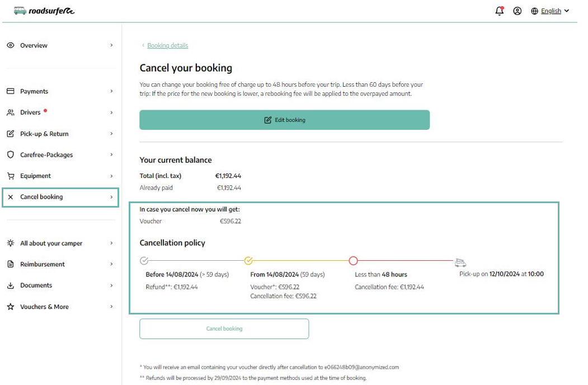Select the Equipment menu item
This screenshot has height=385, width=588.
(60, 176)
